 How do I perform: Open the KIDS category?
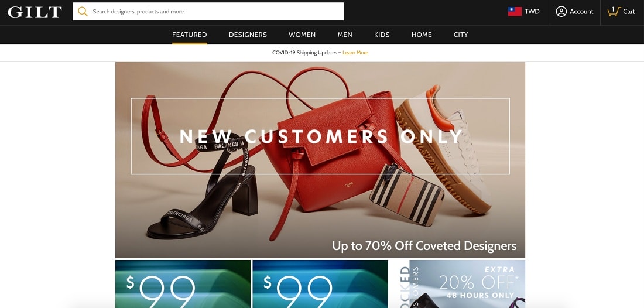click(x=382, y=35)
